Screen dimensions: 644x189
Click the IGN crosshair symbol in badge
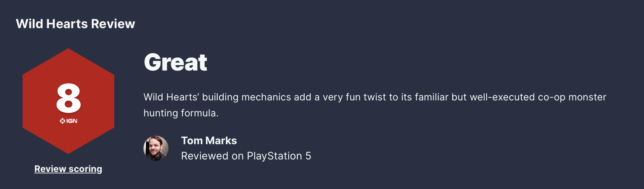[x=63, y=121]
